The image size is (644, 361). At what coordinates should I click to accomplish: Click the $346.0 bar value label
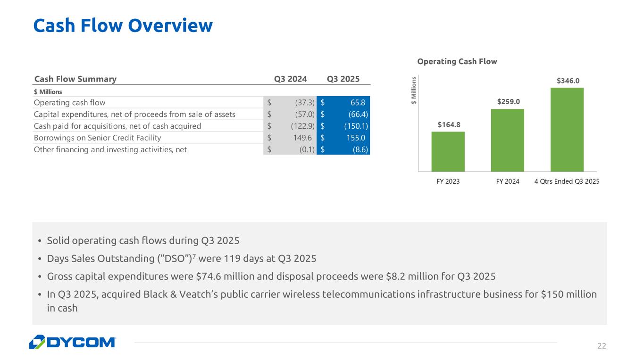[x=569, y=81]
